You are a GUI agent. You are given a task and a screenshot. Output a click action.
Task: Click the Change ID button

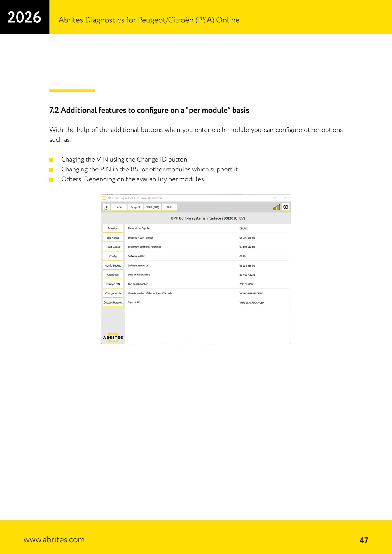click(x=113, y=275)
